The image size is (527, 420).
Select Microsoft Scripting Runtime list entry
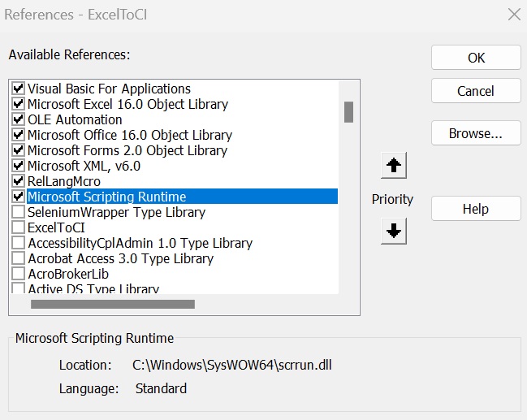(107, 197)
